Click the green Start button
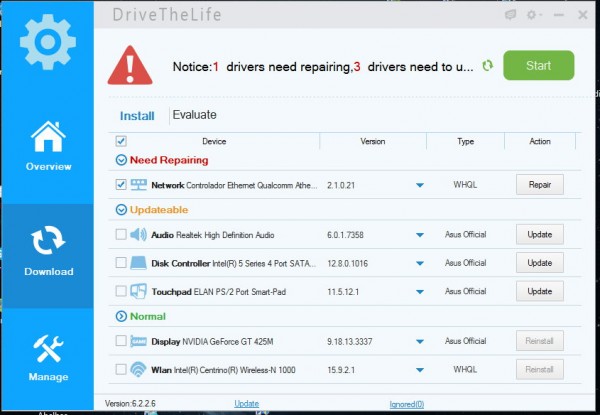The image size is (600, 415). pos(538,65)
